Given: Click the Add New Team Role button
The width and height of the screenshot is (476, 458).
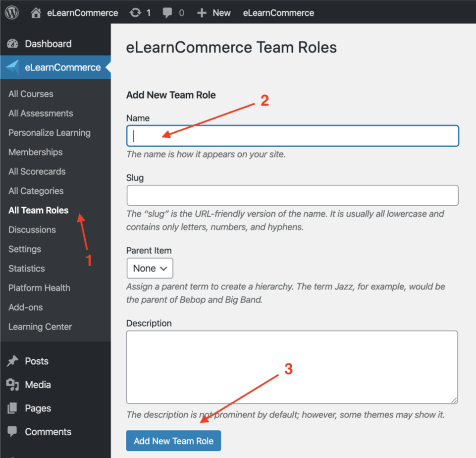Looking at the screenshot, I should 174,441.
